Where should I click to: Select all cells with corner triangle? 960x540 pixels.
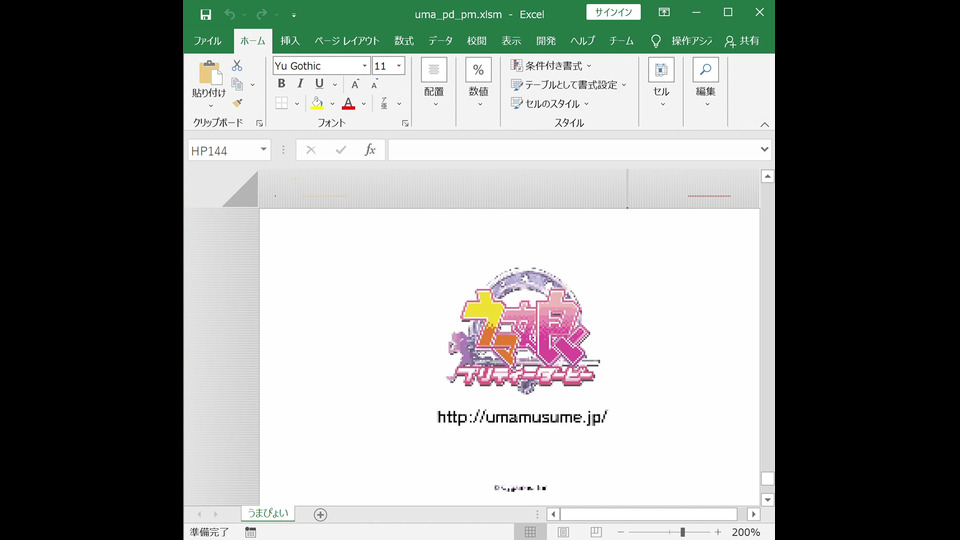241,189
